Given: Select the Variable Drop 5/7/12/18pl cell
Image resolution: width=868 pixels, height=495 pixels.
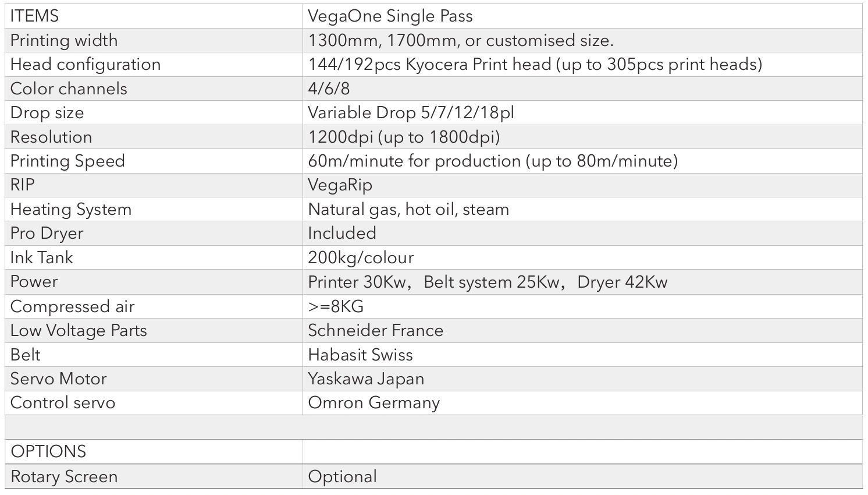Looking at the screenshot, I should [x=411, y=112].
